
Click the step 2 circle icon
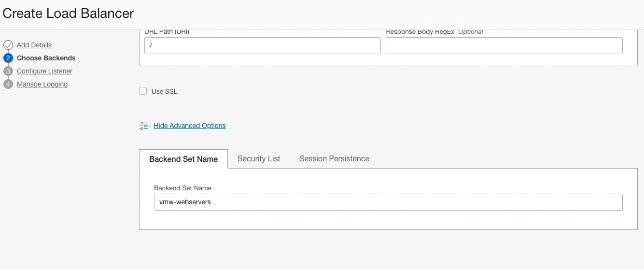pos(8,58)
